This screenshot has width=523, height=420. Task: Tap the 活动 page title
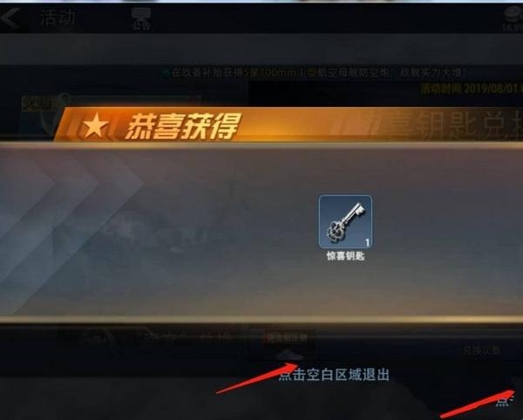pyautogui.click(x=58, y=17)
